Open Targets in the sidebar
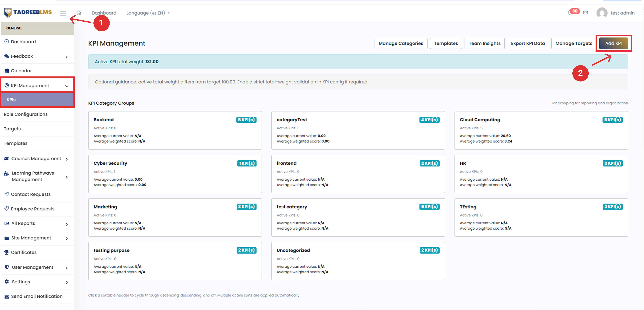644x310 pixels. (x=38, y=129)
